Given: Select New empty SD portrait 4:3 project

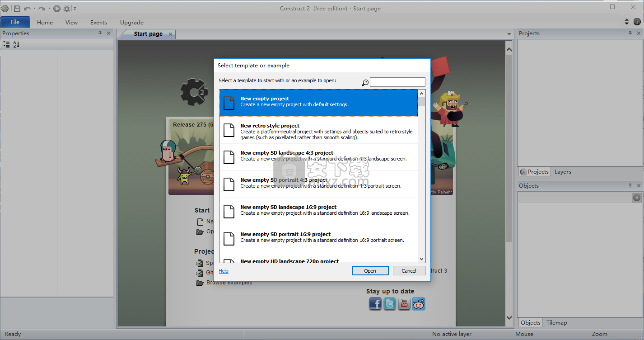Looking at the screenshot, I should point(319,184).
